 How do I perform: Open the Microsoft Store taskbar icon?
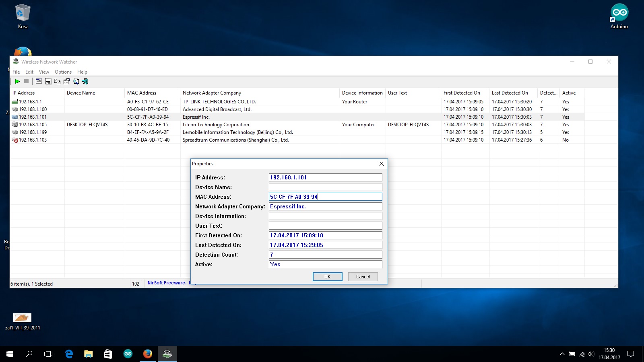(108, 354)
